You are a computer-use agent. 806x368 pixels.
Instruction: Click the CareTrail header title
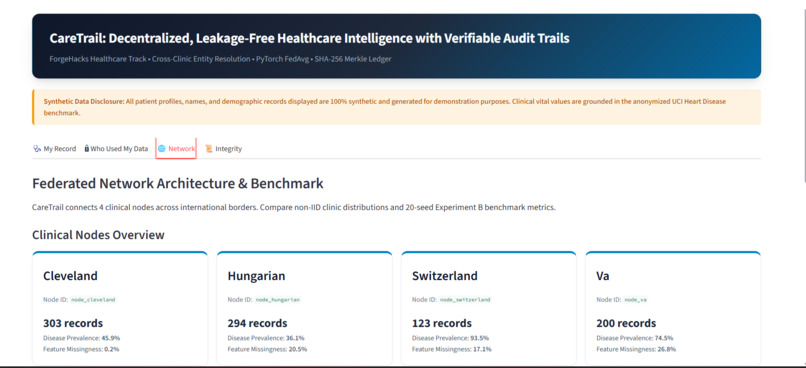click(309, 38)
